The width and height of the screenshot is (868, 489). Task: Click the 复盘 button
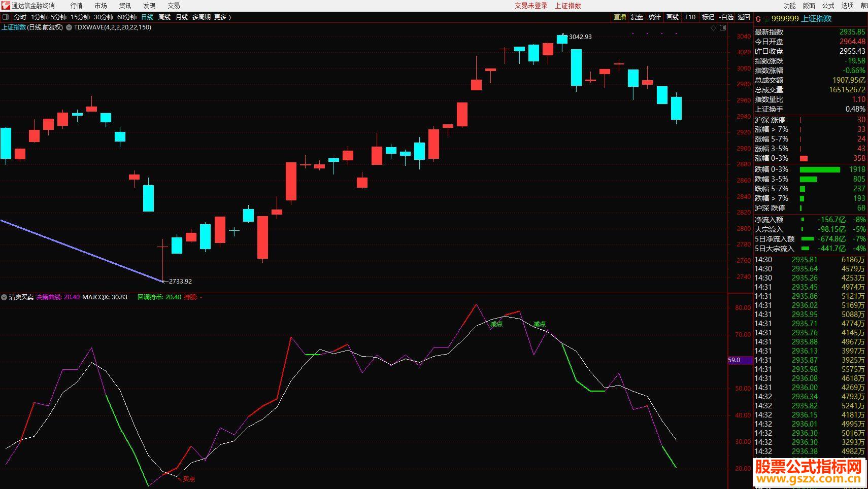(637, 17)
